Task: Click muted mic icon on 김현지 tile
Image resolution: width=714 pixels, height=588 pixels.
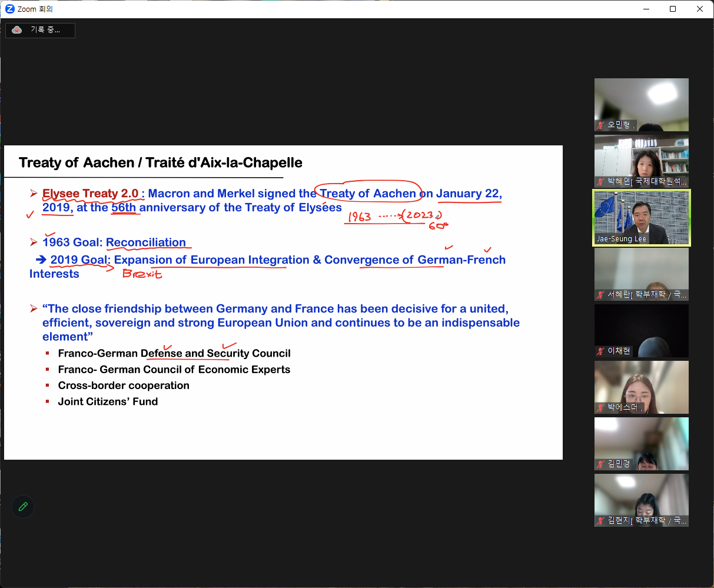Action: coord(601,521)
